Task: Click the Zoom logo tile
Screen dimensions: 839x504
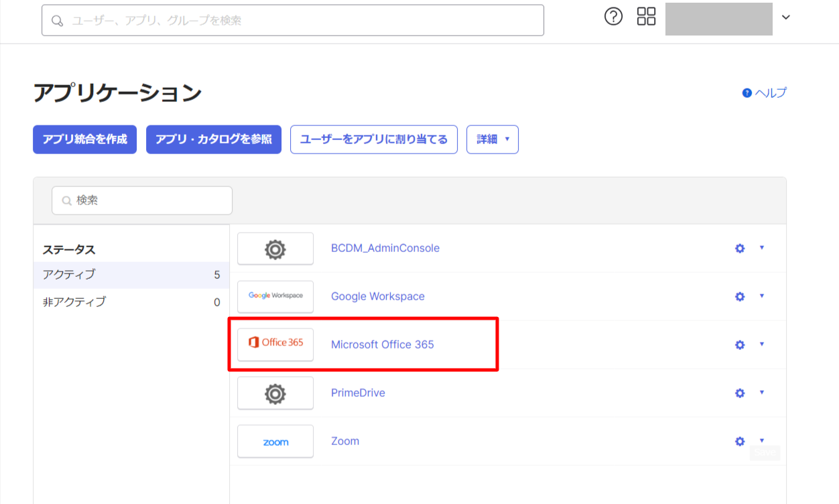Action: click(x=275, y=441)
